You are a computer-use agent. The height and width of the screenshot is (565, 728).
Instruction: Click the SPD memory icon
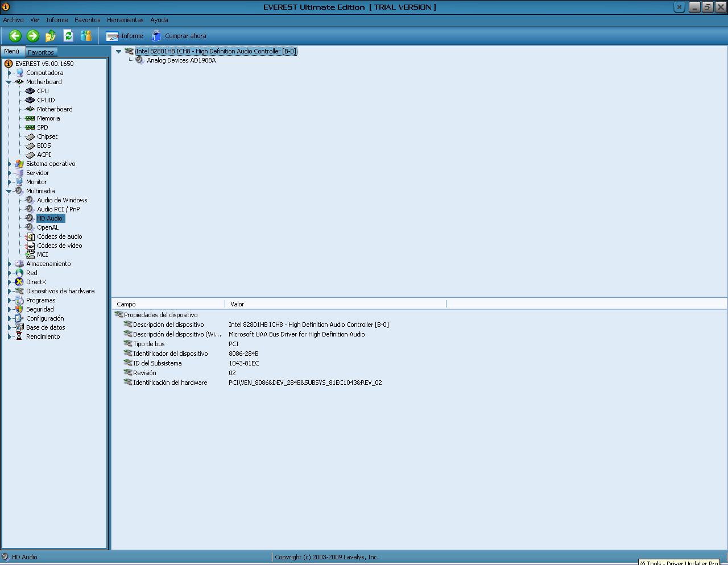point(30,127)
